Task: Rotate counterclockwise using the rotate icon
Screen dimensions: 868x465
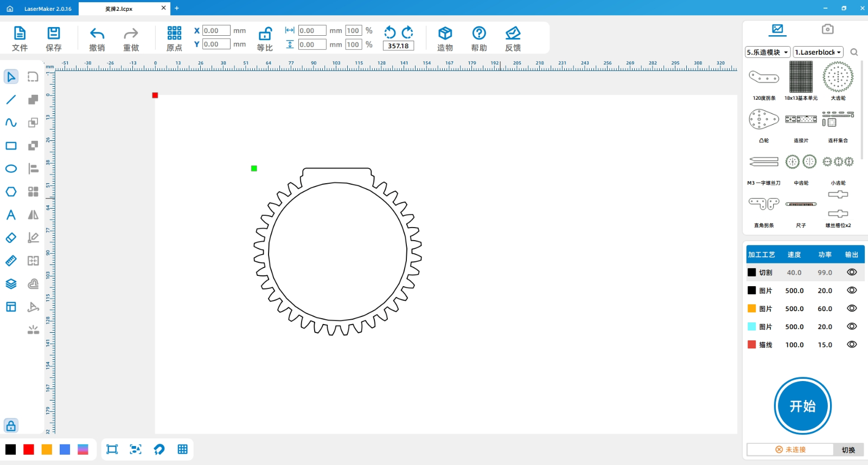Action: 390,32
